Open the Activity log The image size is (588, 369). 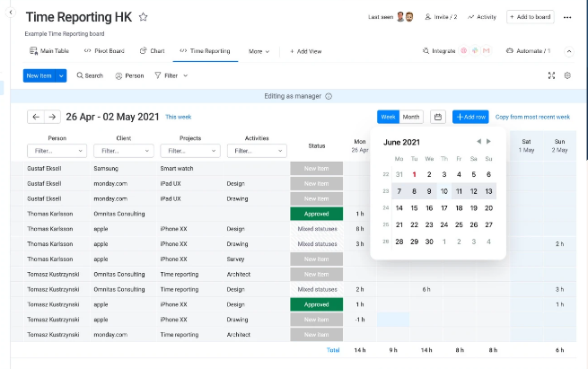[482, 17]
